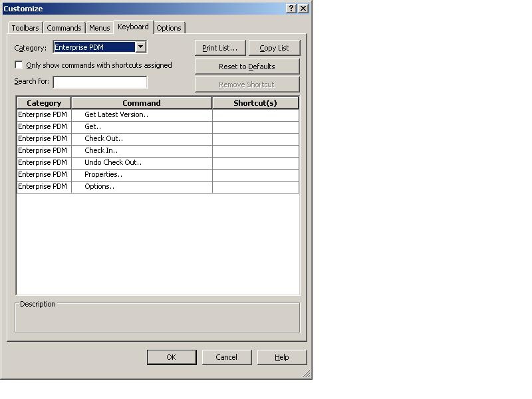The width and height of the screenshot is (532, 399).
Task: Select the Undo Check Out.. command
Action: pos(142,163)
